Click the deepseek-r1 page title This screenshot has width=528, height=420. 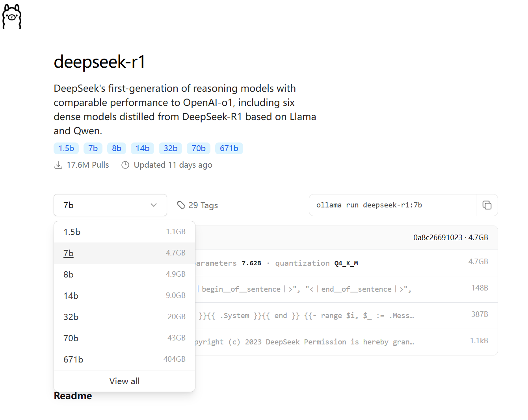(100, 62)
